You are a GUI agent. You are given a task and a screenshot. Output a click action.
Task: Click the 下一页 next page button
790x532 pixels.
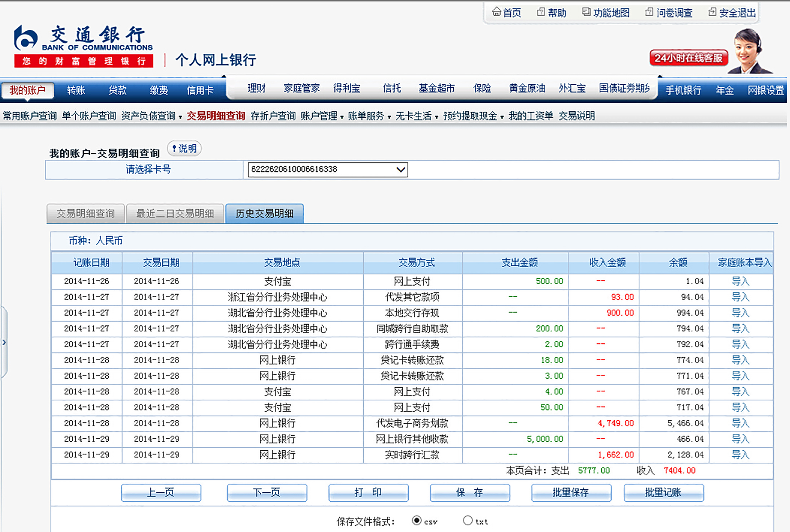pos(267,492)
